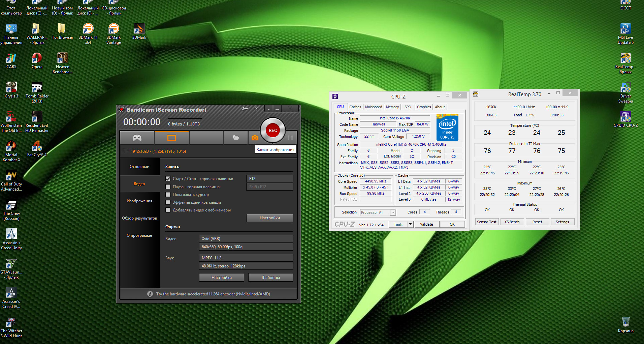Open 3DMark Vantage desktop shortcut
This screenshot has width=644, height=344.
tap(114, 34)
